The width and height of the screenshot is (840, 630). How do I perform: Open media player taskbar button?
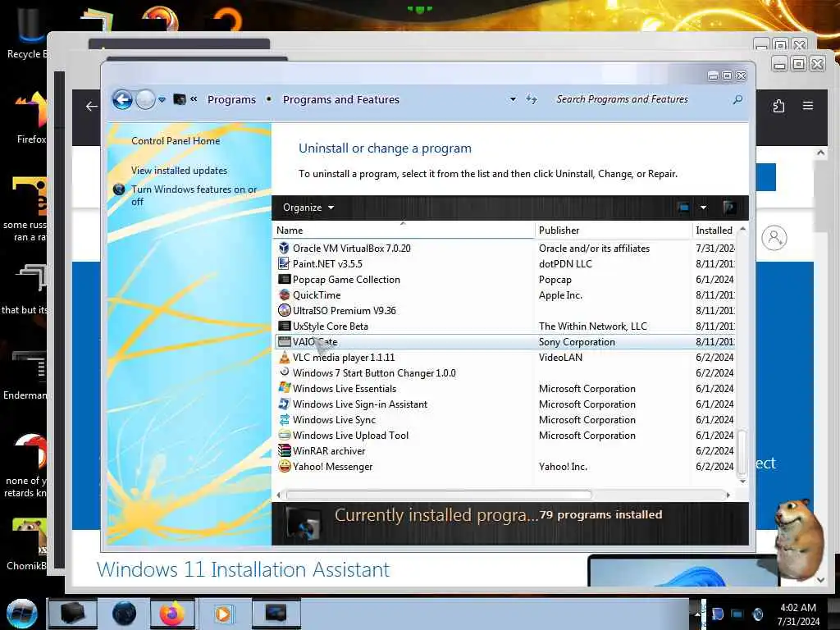coord(223,614)
